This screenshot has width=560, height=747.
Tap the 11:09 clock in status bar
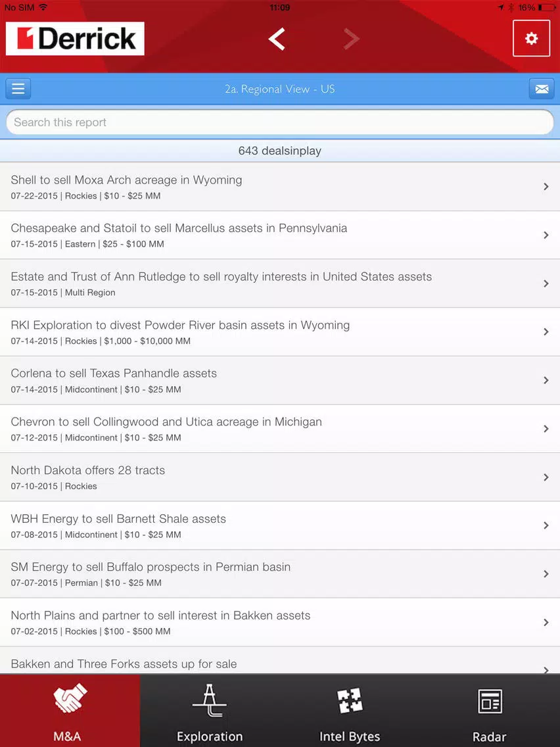pos(279,8)
